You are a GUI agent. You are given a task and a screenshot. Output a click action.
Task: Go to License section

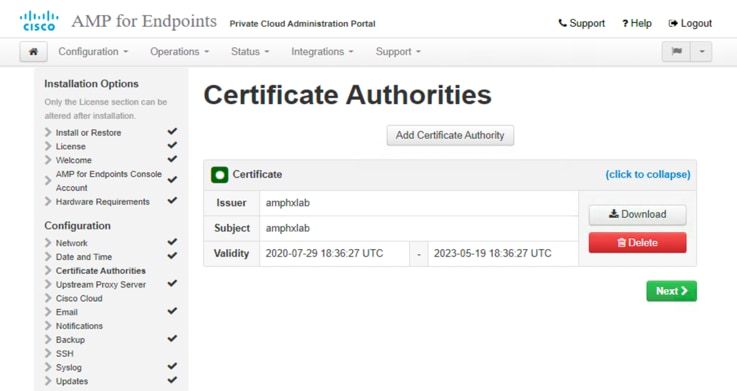[x=71, y=146]
